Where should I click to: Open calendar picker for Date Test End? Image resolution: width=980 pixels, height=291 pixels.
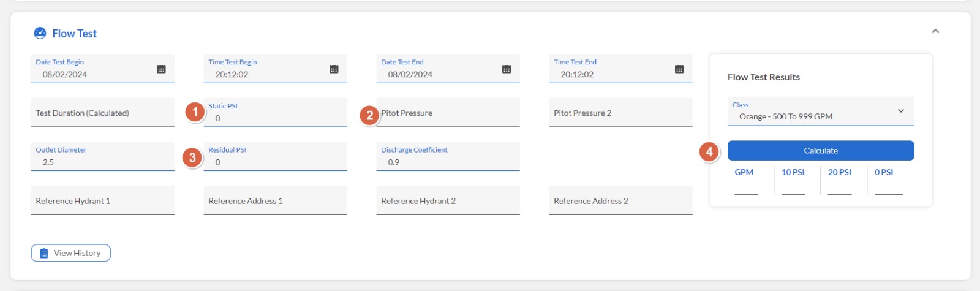pos(507,69)
